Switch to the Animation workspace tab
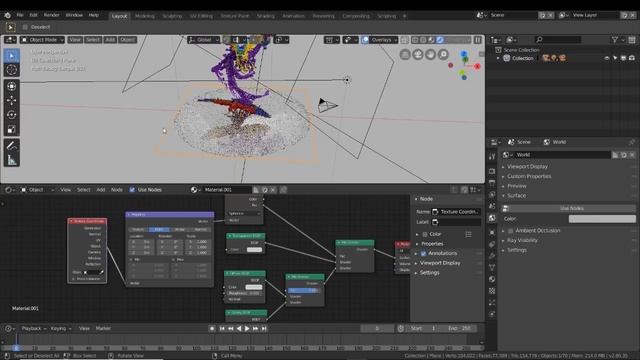This screenshot has width=640, height=360. tap(293, 16)
